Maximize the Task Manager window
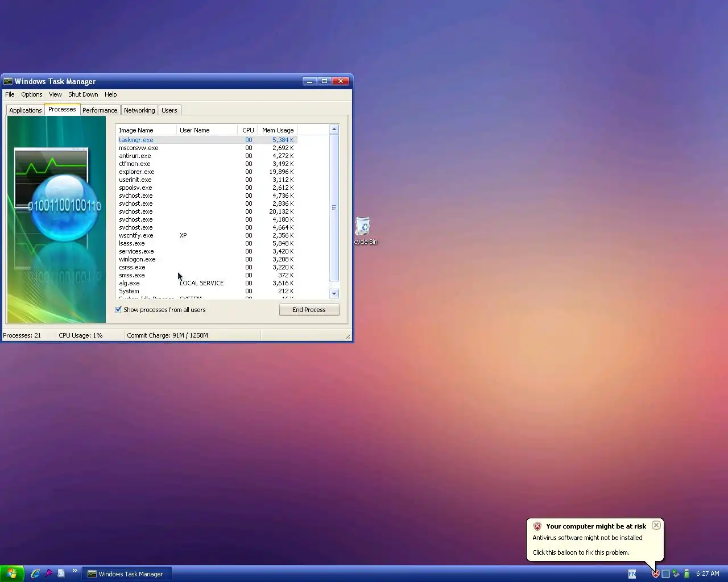This screenshot has height=582, width=728. tap(324, 81)
